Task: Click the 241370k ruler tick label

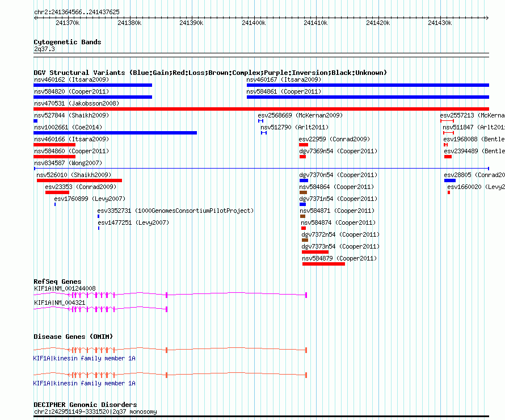Action: point(68,23)
